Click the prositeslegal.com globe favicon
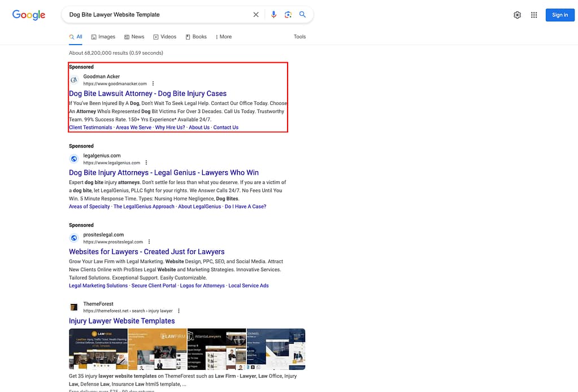This screenshot has height=392, width=578. point(74,238)
